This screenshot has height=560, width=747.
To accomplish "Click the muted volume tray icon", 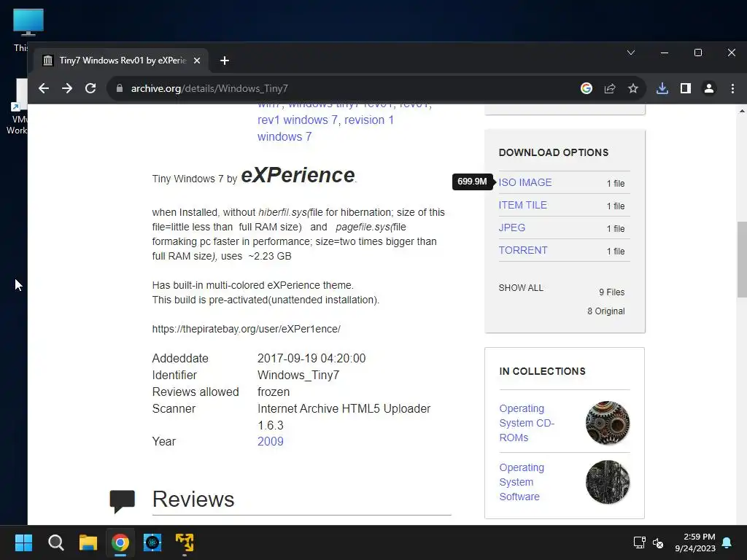I will click(x=658, y=542).
